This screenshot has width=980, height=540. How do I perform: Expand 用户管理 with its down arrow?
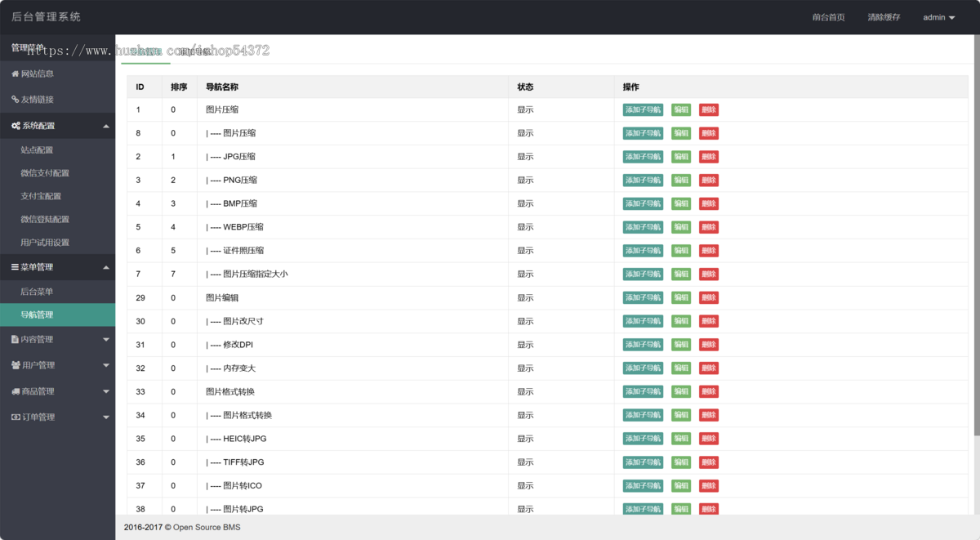[105, 365]
